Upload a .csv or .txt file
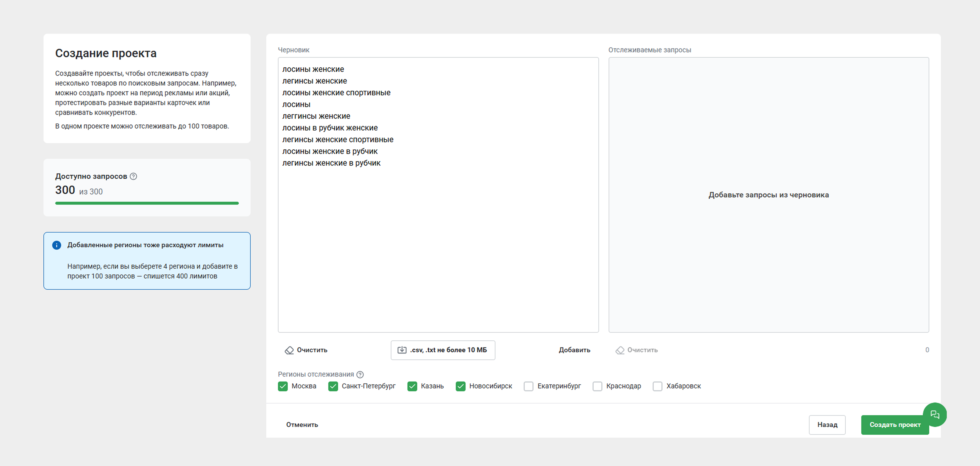The height and width of the screenshot is (466, 980). pos(443,350)
